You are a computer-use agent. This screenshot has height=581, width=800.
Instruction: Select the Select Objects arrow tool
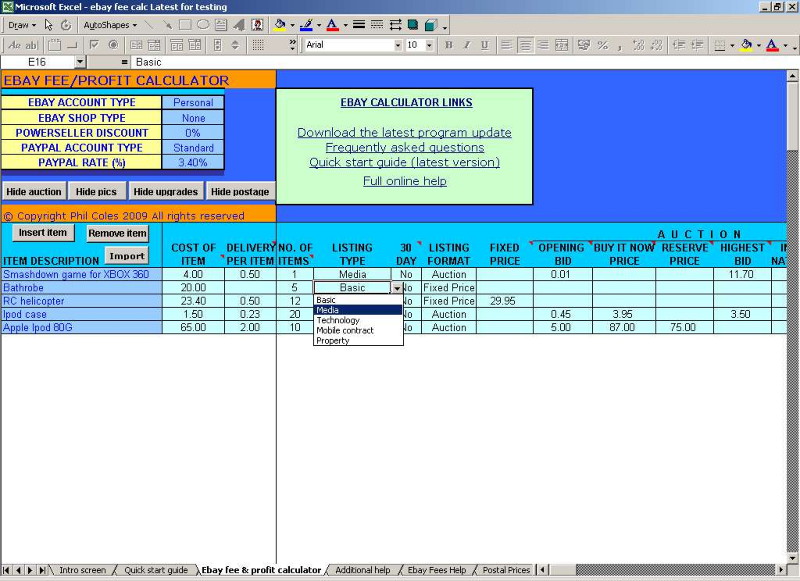pos(48,24)
